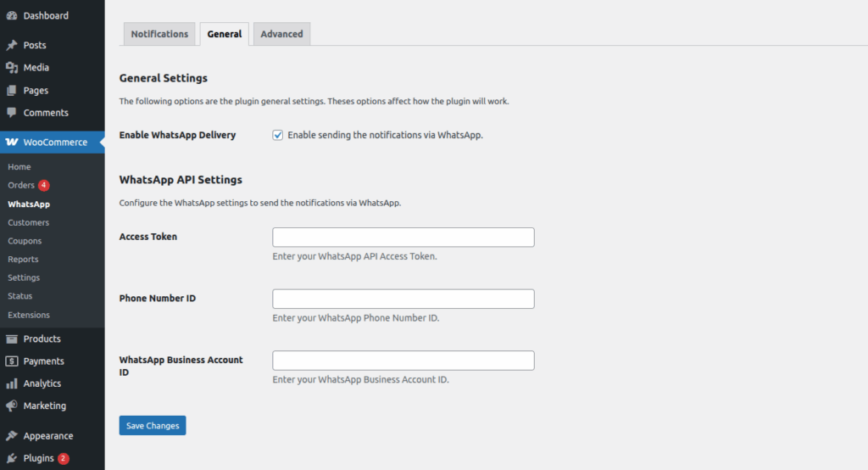Click the red Plugins update badge
868x470 pixels.
(x=63, y=458)
